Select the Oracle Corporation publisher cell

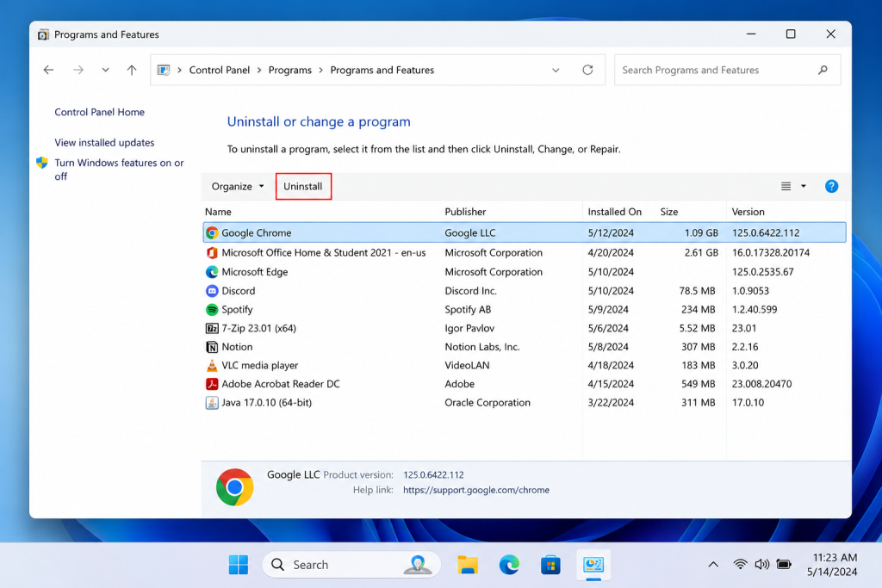[488, 403]
